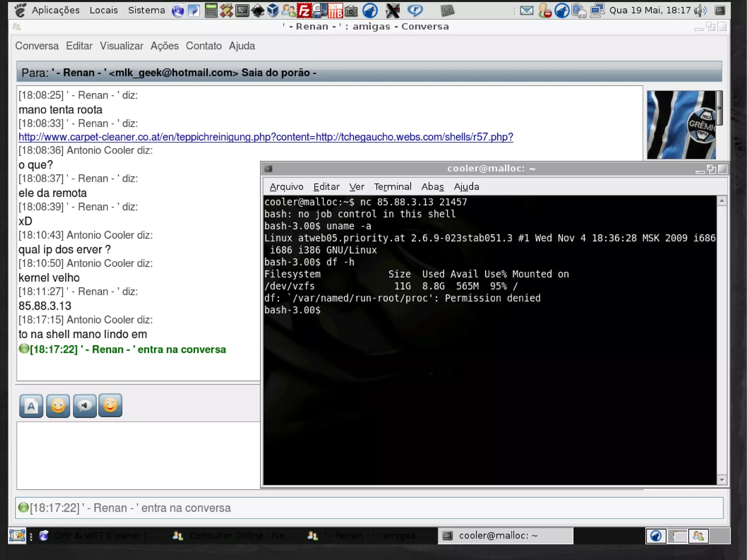Launch FileZilla from the top panel

click(304, 11)
